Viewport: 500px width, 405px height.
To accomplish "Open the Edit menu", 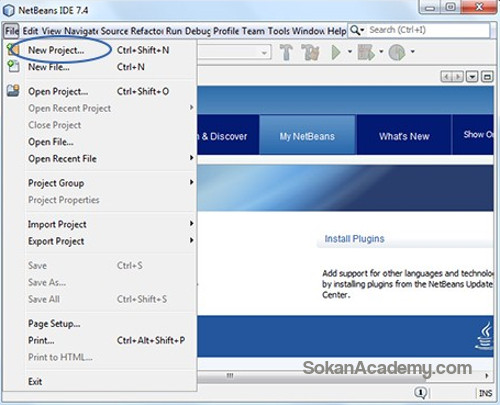I will point(30,31).
